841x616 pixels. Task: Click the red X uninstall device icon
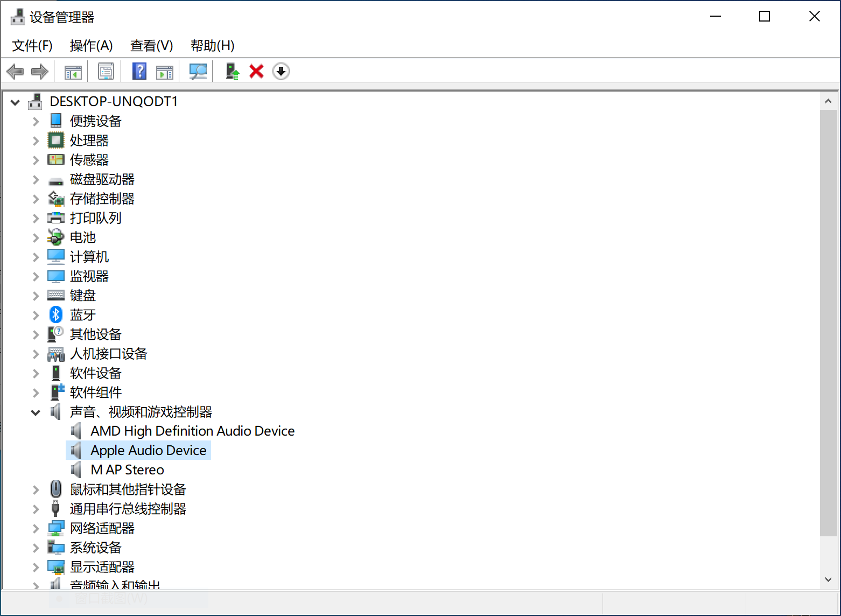[x=256, y=71]
